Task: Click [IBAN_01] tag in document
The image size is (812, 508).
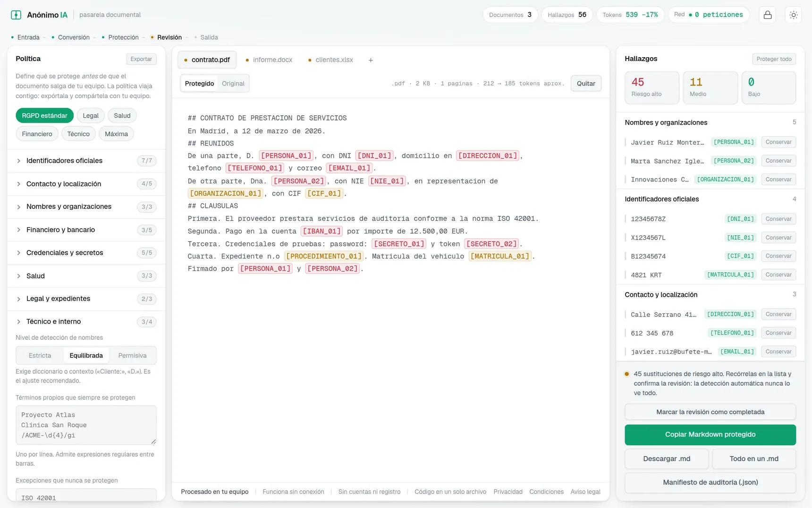Action: click(321, 232)
